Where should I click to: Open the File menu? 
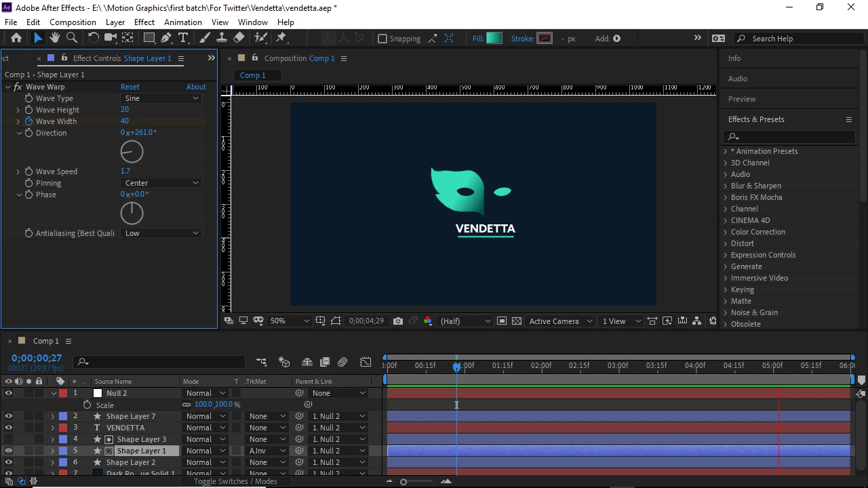tap(11, 22)
